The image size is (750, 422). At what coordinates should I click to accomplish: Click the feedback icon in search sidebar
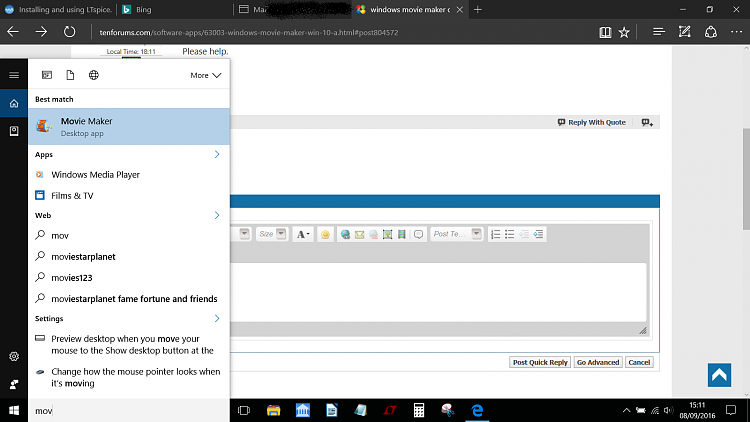point(14,384)
